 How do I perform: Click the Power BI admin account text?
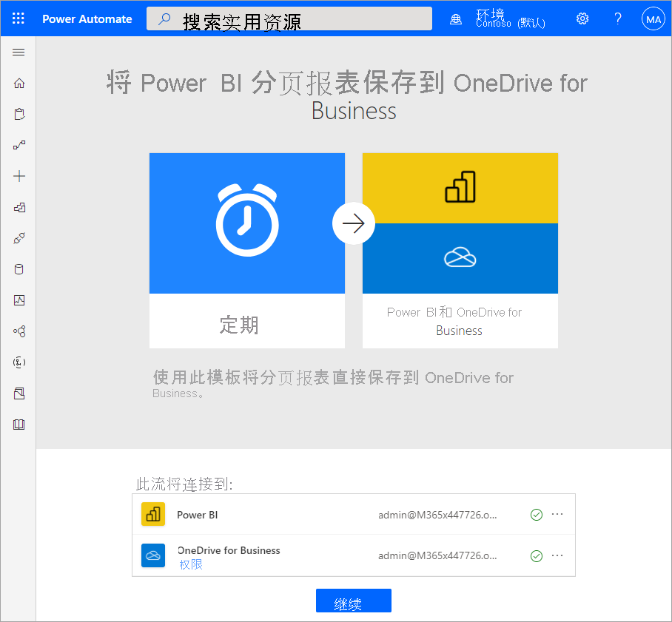click(x=437, y=515)
